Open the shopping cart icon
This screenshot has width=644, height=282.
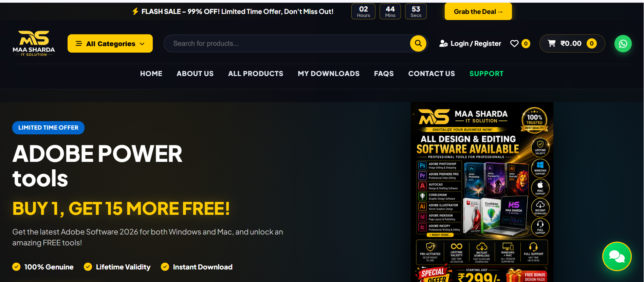click(x=552, y=43)
